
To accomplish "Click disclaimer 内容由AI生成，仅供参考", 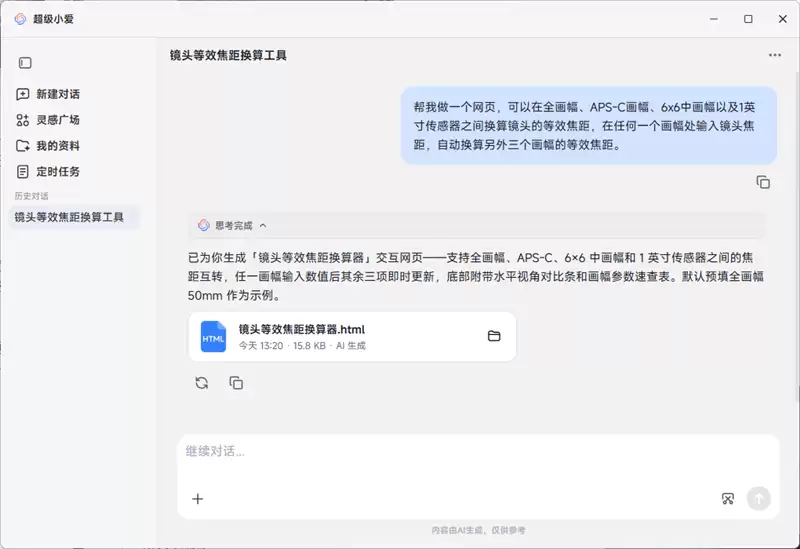I will [478, 530].
